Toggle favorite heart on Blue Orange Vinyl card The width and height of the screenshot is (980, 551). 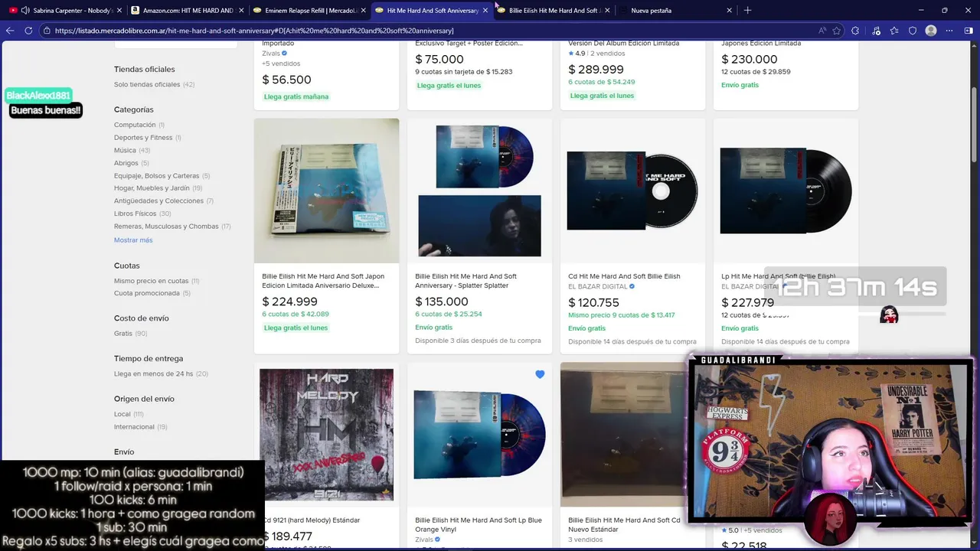(540, 374)
